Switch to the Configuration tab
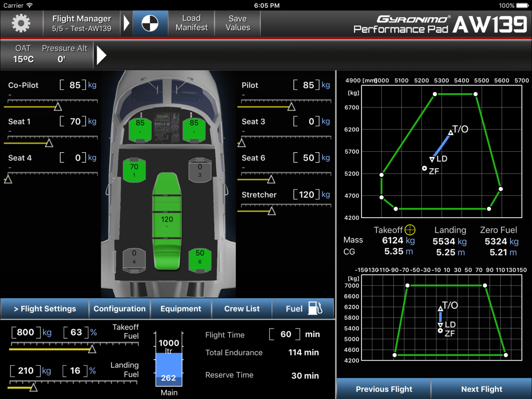The height and width of the screenshot is (399, 532). click(x=119, y=308)
